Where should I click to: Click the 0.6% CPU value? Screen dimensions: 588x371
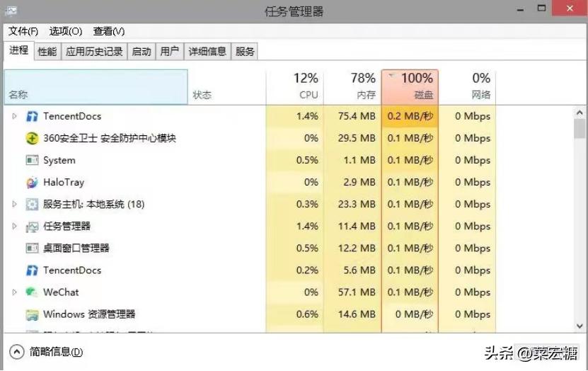tap(307, 314)
